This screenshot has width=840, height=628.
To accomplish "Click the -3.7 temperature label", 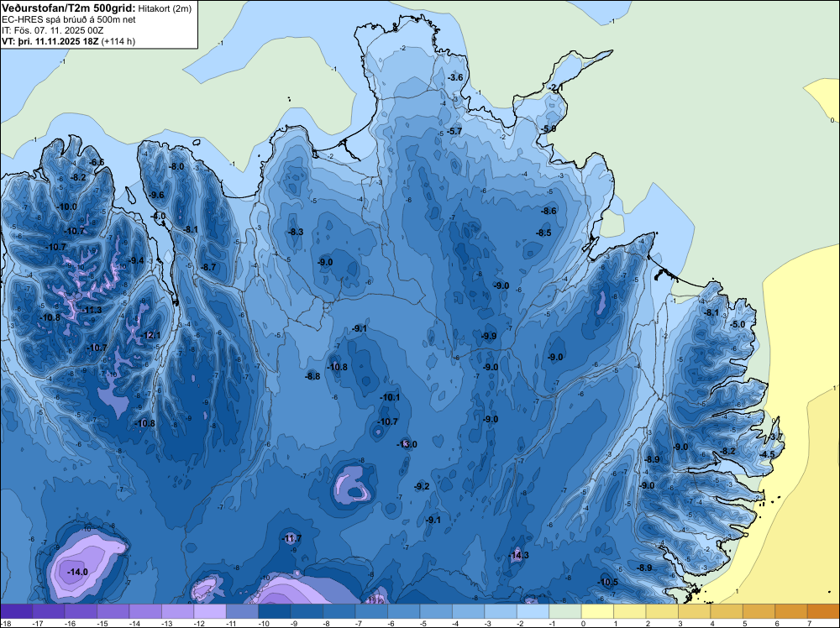I will coord(775,437).
